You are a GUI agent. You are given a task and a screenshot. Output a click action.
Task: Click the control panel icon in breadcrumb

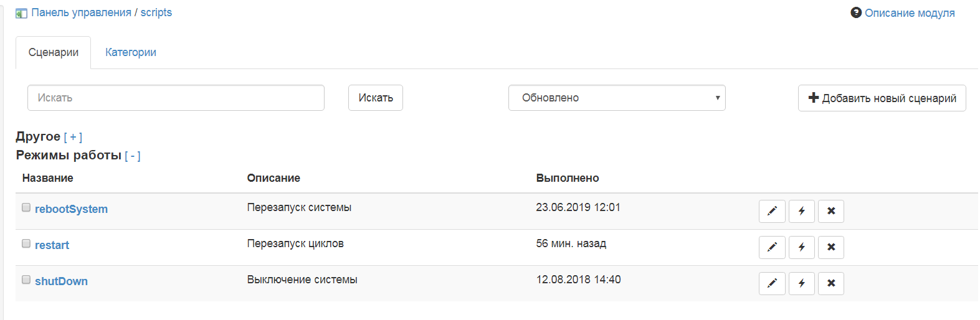click(21, 13)
